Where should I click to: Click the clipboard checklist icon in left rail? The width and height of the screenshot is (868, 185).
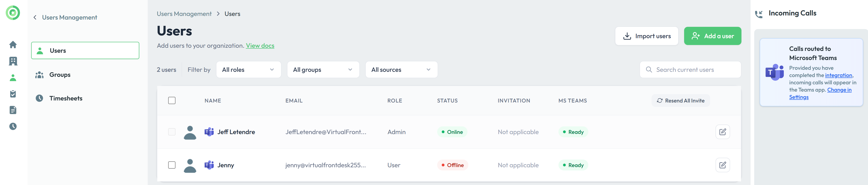coord(13,94)
